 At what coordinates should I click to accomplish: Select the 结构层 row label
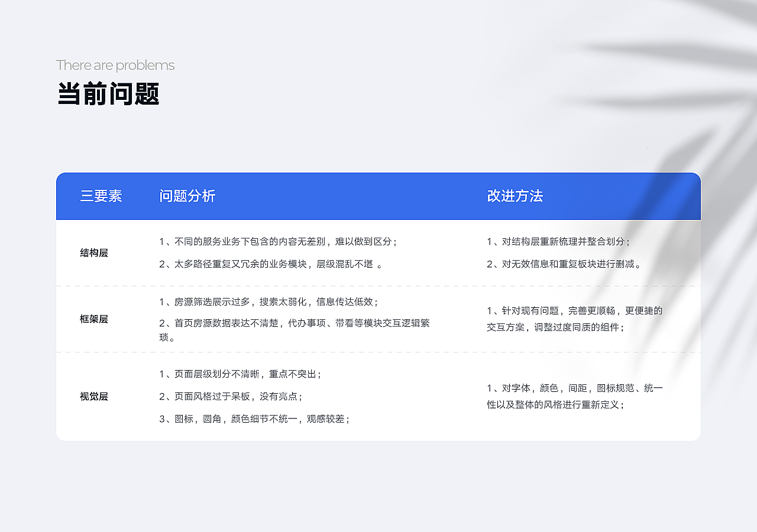pyautogui.click(x=94, y=253)
